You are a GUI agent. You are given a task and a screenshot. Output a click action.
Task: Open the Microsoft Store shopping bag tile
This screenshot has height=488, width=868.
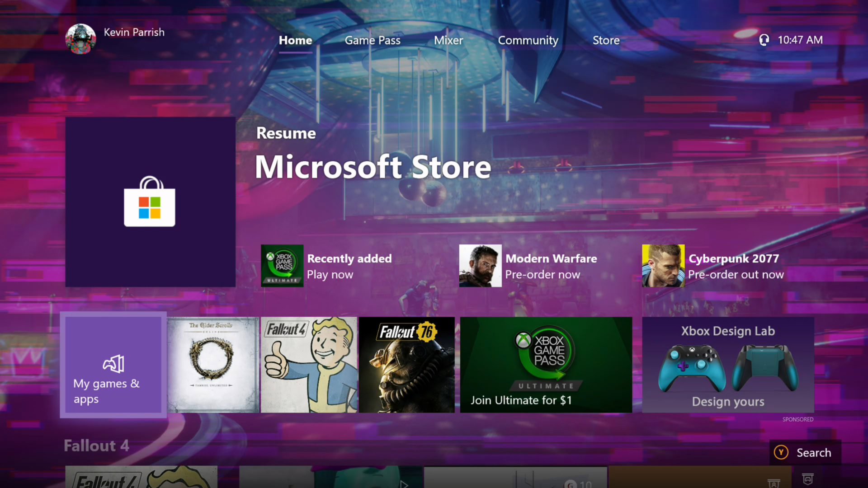(150, 202)
